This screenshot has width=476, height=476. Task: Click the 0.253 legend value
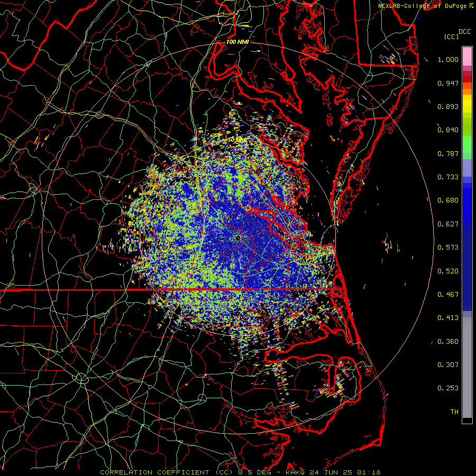coord(448,388)
